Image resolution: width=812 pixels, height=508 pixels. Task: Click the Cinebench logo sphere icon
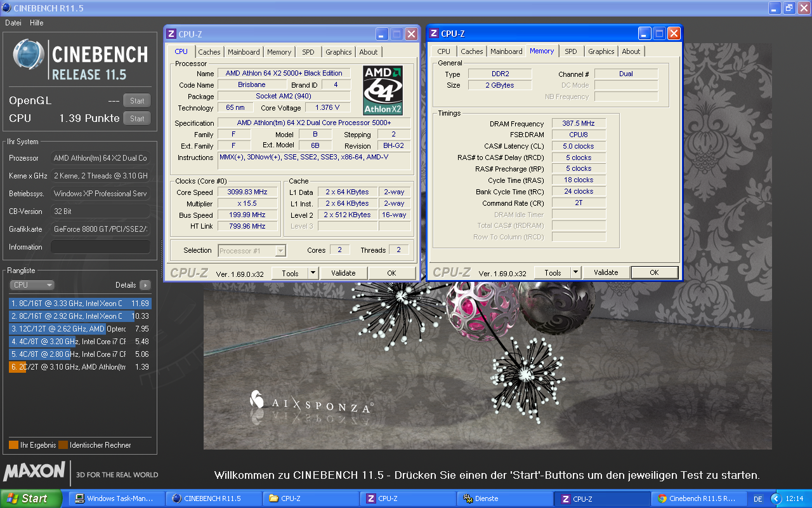[29, 55]
